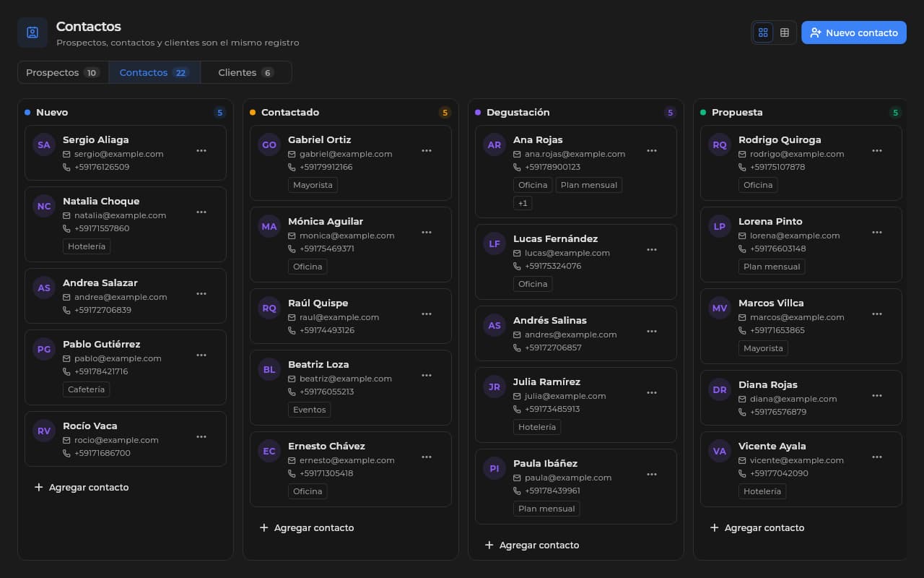Open the three-dot menu for Mónica Aguilar

pyautogui.click(x=427, y=232)
